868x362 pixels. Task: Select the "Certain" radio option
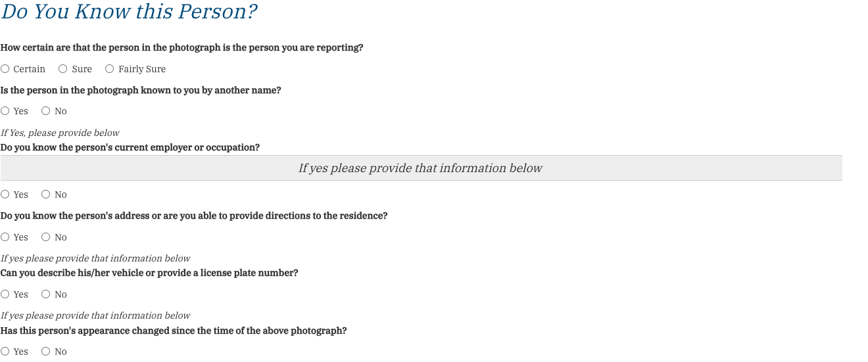tap(5, 69)
